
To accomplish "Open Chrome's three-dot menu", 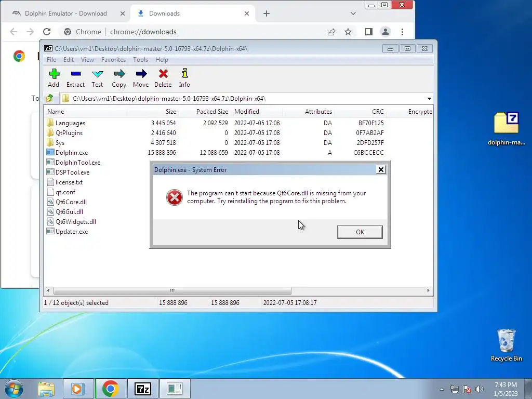I will click(403, 32).
